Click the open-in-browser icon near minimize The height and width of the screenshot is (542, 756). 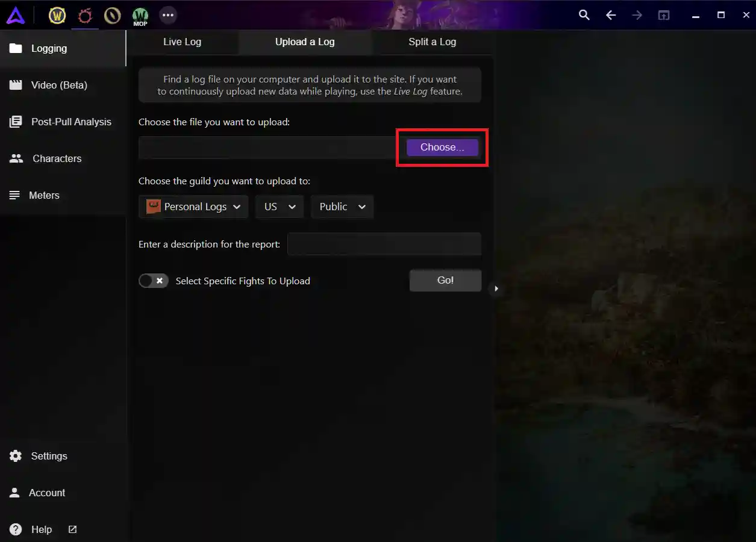(x=663, y=14)
